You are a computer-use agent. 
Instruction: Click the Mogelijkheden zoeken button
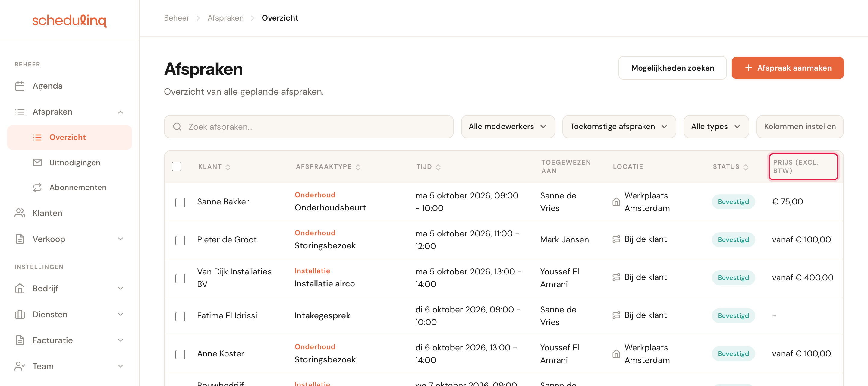(672, 68)
